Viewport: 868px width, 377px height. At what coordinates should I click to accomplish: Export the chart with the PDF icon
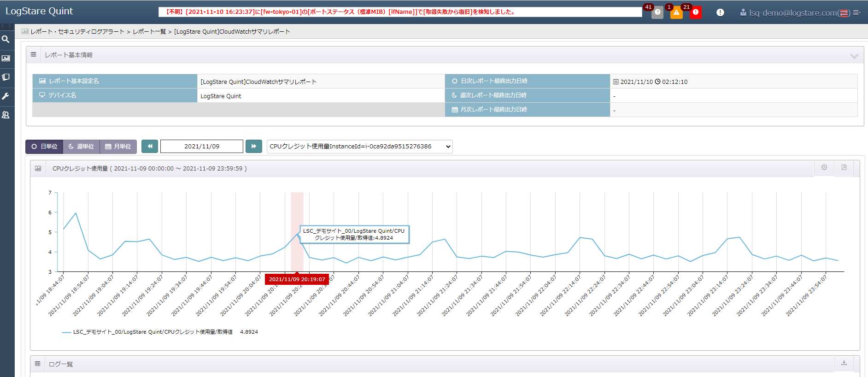844,167
